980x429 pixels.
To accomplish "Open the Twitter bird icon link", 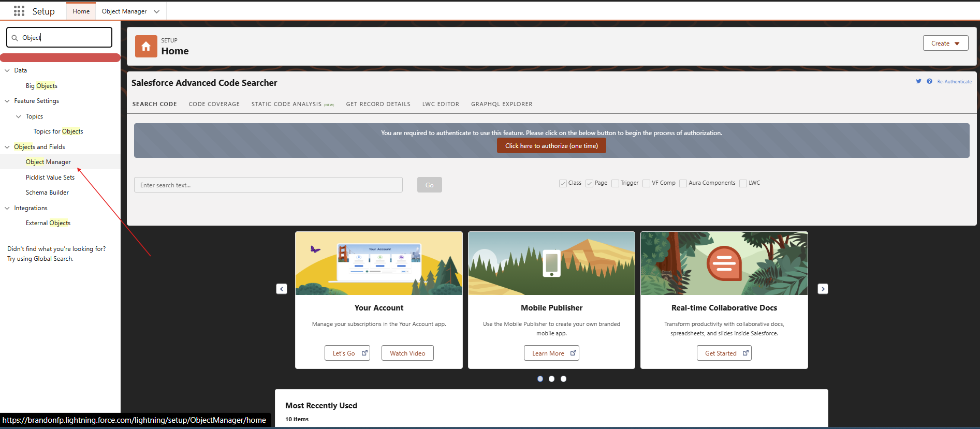I will click(x=918, y=81).
